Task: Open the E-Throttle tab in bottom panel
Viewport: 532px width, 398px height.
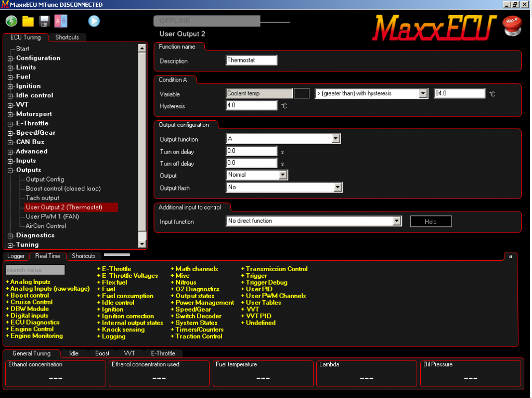Action: 163,353
